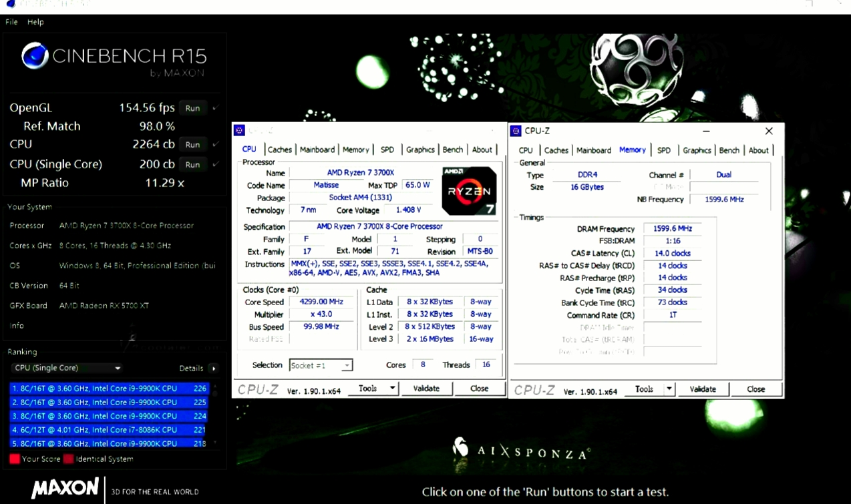The height and width of the screenshot is (504, 851).
Task: Click the Identical System legend swatch
Action: click(68, 459)
